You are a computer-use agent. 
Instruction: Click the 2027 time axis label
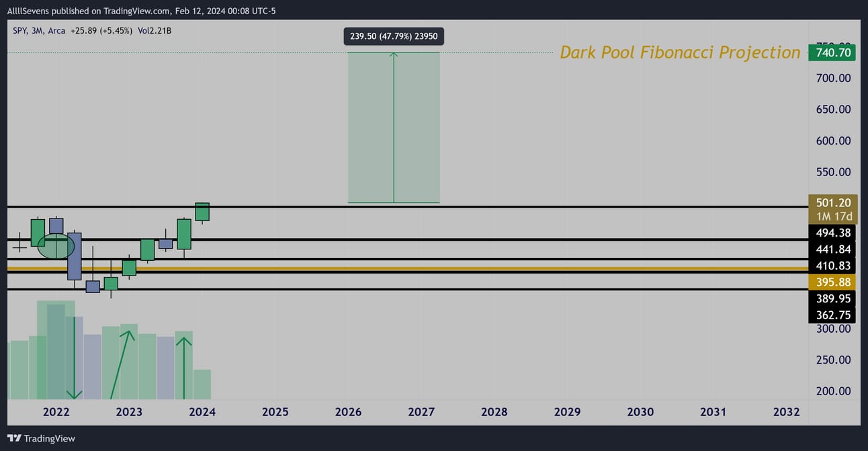(421, 412)
